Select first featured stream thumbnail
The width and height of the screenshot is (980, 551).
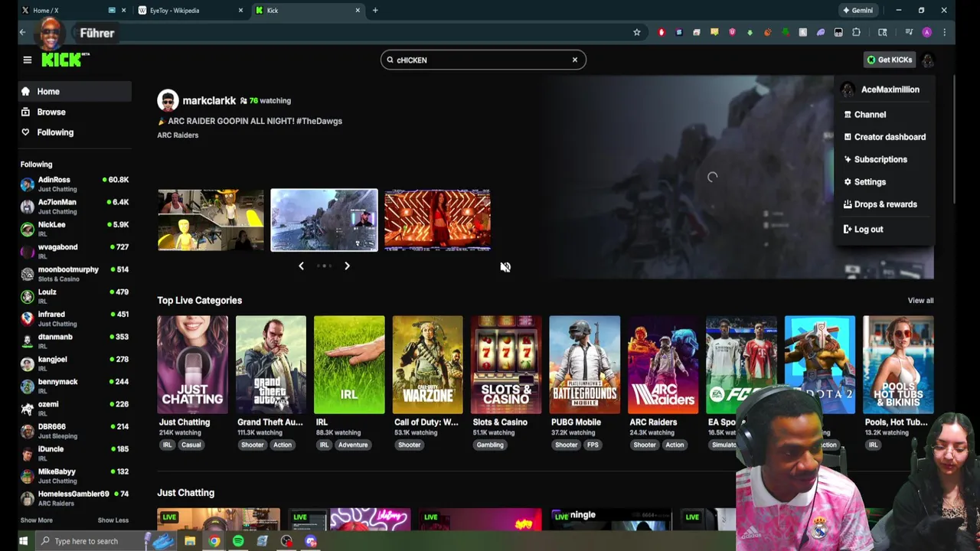[211, 220]
